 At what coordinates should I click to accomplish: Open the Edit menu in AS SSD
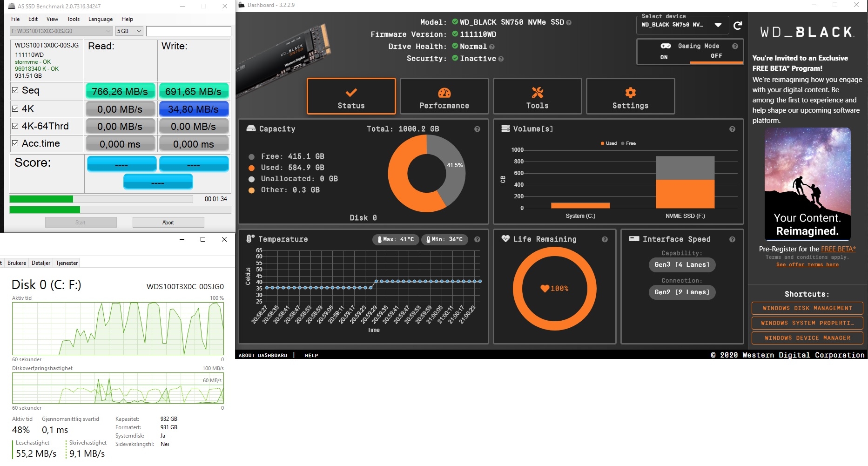[x=33, y=19]
